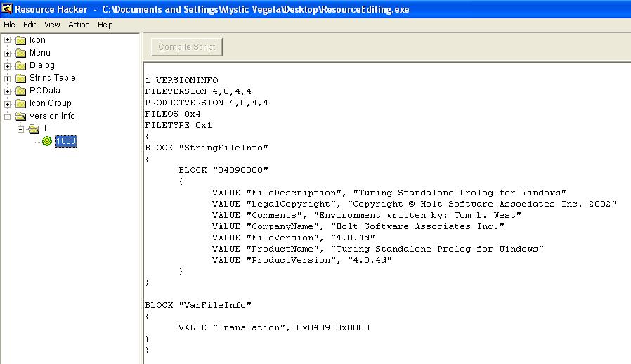Select the 1033 resource item
The width and height of the screenshot is (631, 364).
click(x=66, y=141)
